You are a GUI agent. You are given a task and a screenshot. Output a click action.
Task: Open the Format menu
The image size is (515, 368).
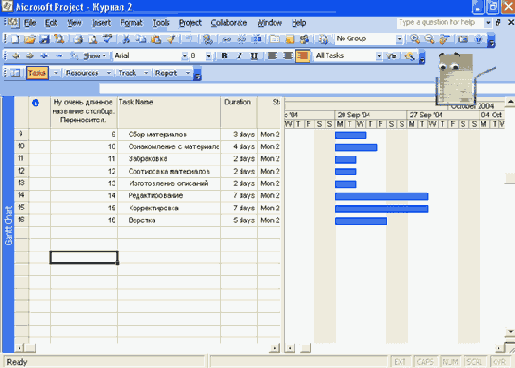(x=131, y=23)
